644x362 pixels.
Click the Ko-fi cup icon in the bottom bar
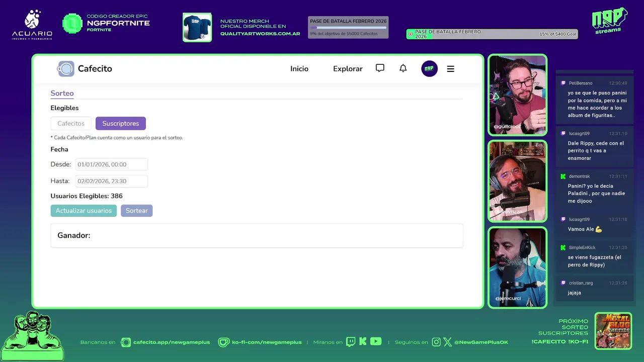point(223,342)
